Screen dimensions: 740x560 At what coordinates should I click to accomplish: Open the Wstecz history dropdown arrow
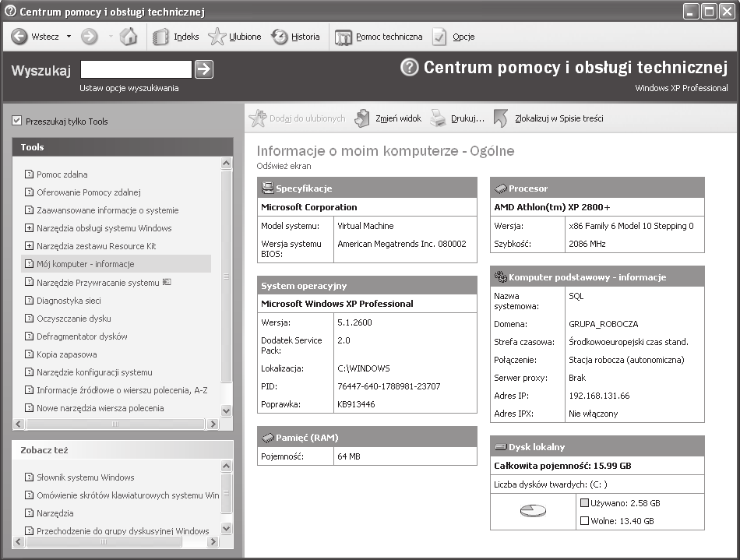coord(69,37)
